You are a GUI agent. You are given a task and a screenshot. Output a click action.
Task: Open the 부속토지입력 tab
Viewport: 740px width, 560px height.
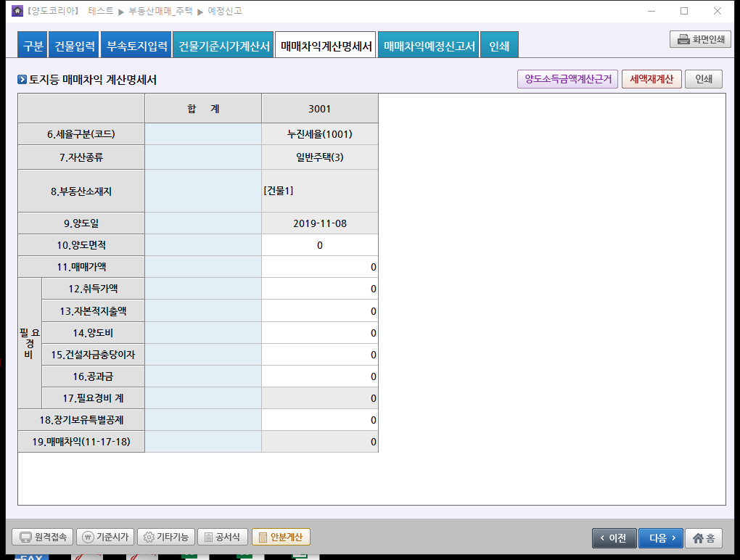[136, 45]
